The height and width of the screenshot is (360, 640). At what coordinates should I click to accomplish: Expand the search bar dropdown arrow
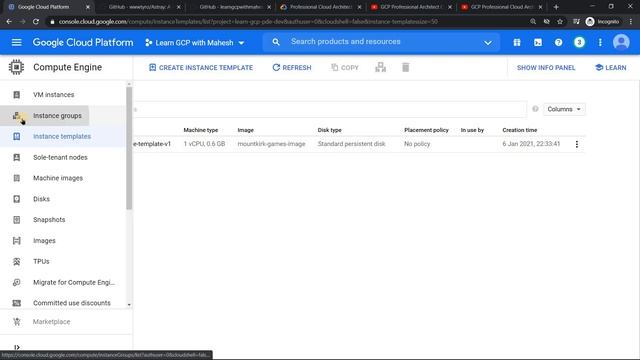(488, 42)
